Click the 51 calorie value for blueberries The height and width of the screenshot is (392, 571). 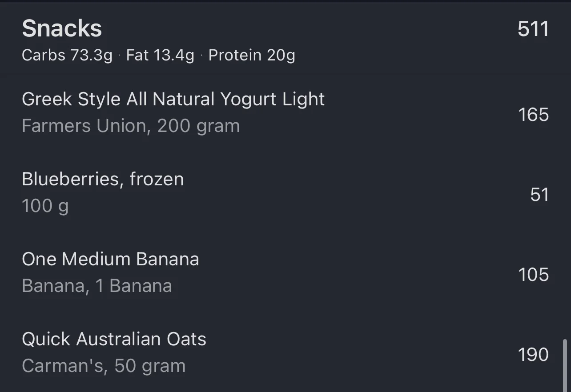coord(539,195)
